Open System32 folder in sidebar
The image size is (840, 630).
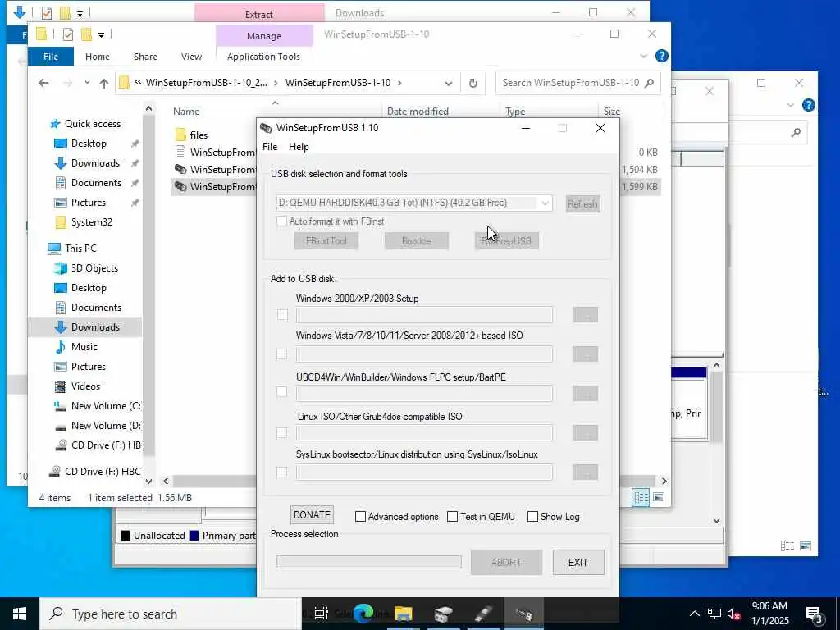(92, 222)
